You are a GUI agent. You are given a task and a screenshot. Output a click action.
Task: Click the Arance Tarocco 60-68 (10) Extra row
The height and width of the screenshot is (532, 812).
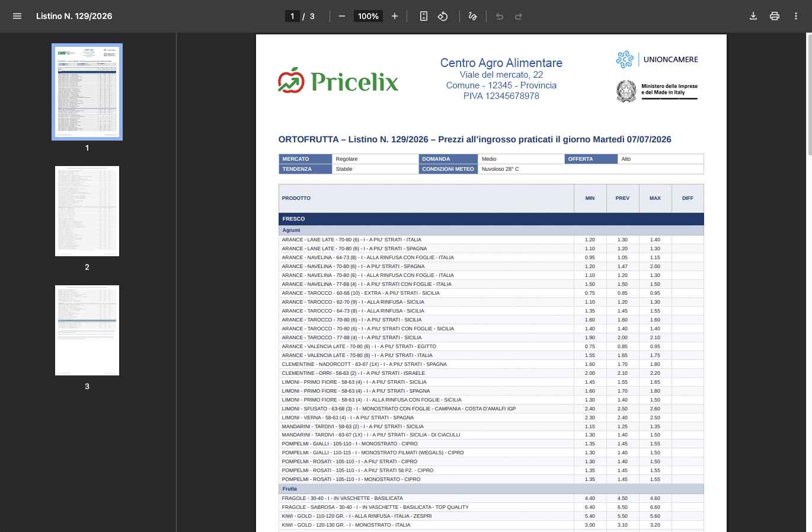[x=491, y=293]
